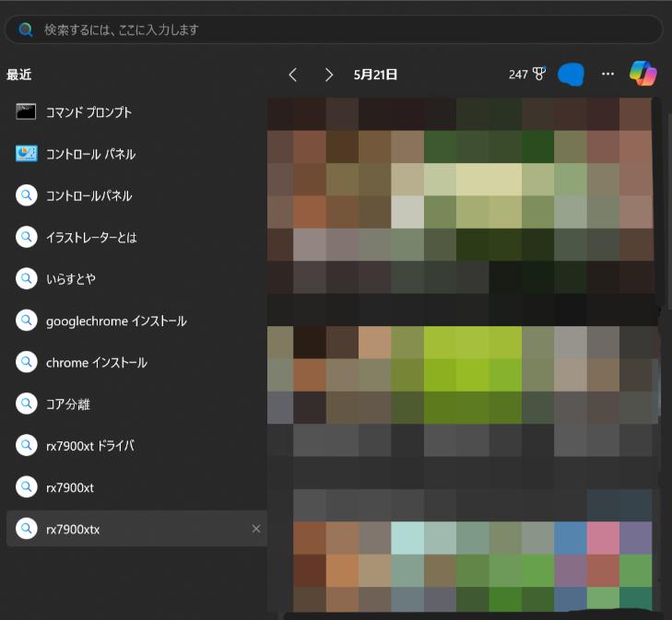Image resolution: width=672 pixels, height=620 pixels.
Task: Click the 最近 section heading
Action: pyautogui.click(x=18, y=75)
